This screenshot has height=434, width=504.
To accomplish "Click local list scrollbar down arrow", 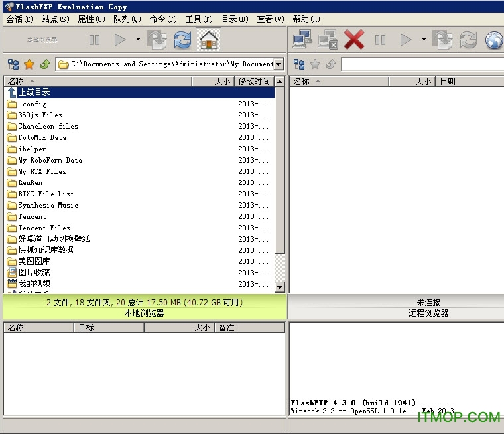I will click(280, 287).
